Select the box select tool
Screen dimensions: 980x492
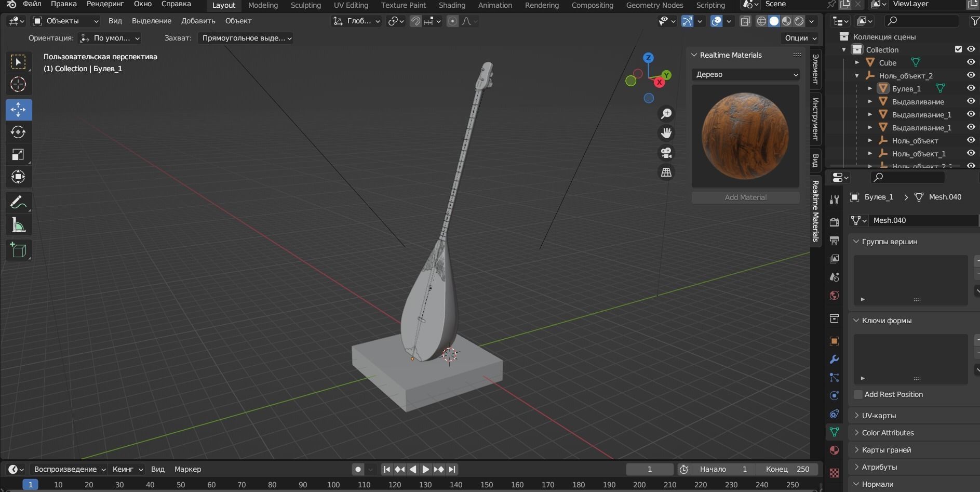click(x=18, y=62)
